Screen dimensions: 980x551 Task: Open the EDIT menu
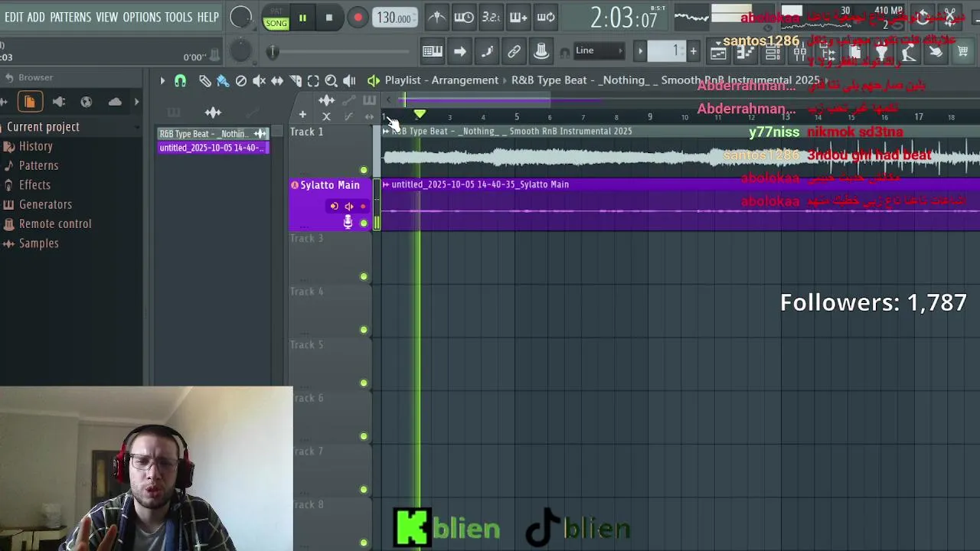[x=14, y=17]
